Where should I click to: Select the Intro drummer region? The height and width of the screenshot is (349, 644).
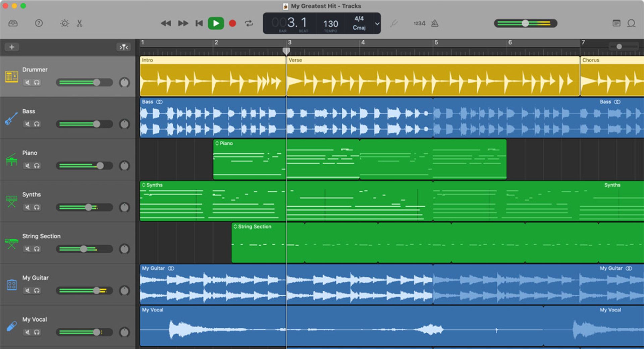pyautogui.click(x=213, y=77)
